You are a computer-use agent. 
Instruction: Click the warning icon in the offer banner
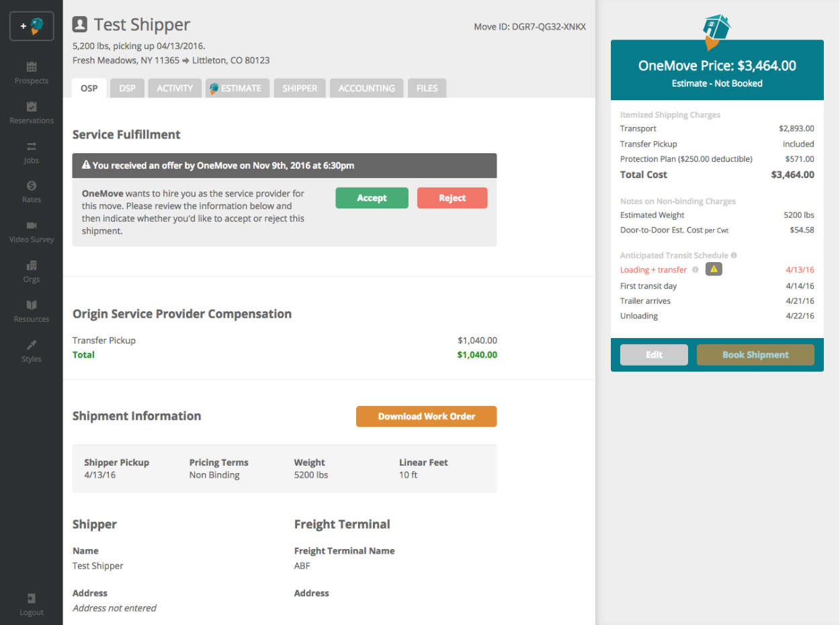pyautogui.click(x=86, y=165)
